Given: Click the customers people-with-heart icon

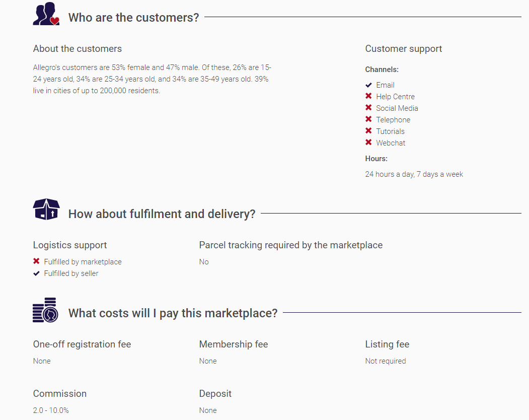Looking at the screenshot, I should [46, 14].
